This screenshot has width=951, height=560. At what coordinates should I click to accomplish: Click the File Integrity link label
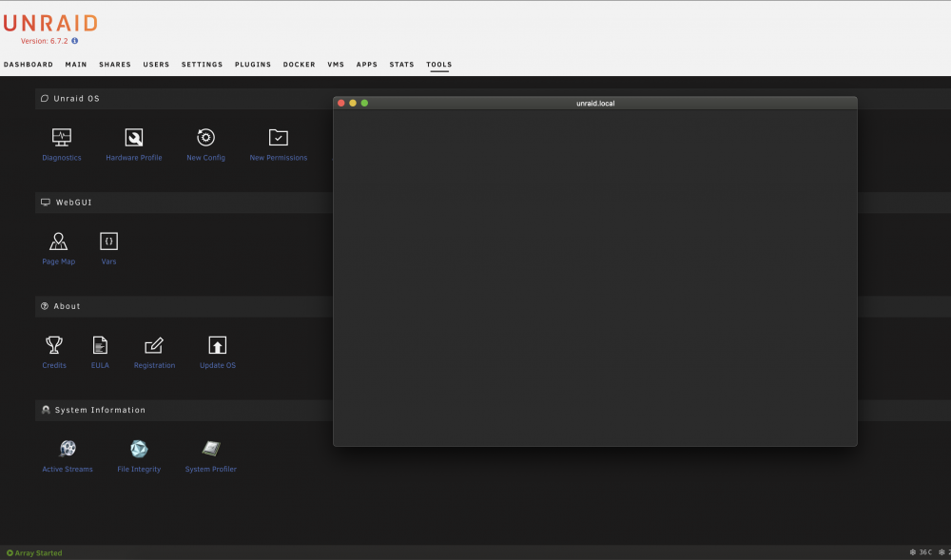pyautogui.click(x=139, y=469)
